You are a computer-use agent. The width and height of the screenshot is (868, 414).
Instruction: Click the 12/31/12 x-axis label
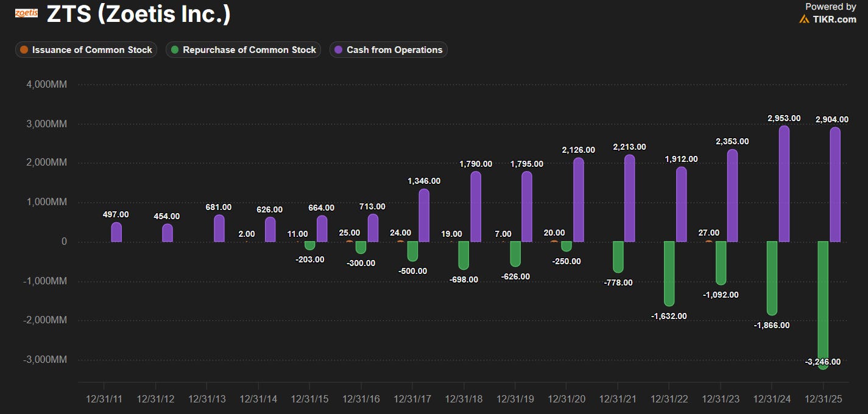point(156,399)
